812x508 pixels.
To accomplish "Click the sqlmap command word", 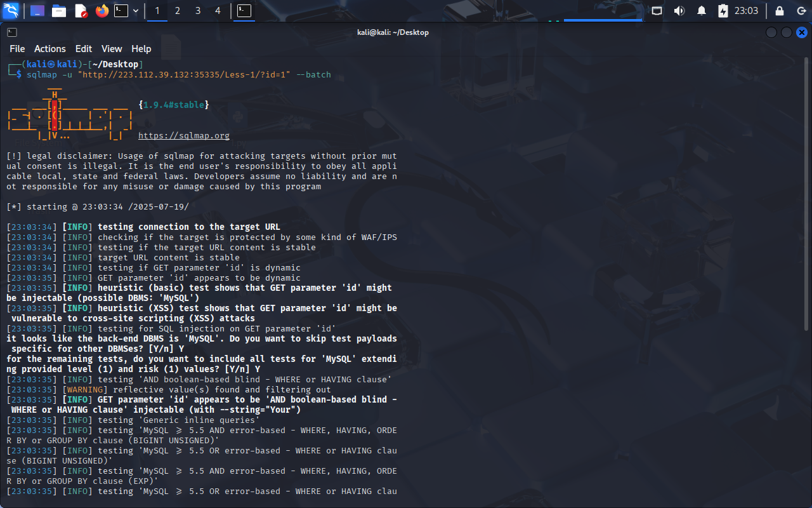I will 42,75.
